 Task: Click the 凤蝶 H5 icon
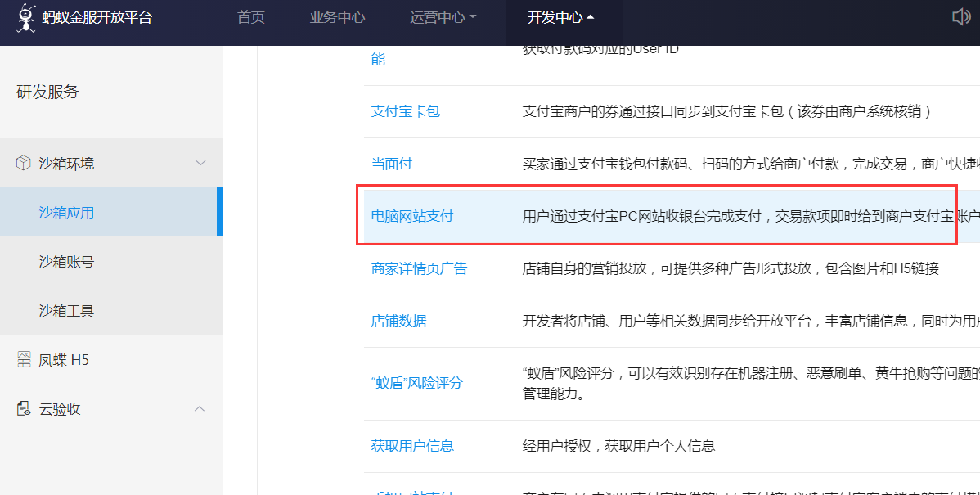24,359
